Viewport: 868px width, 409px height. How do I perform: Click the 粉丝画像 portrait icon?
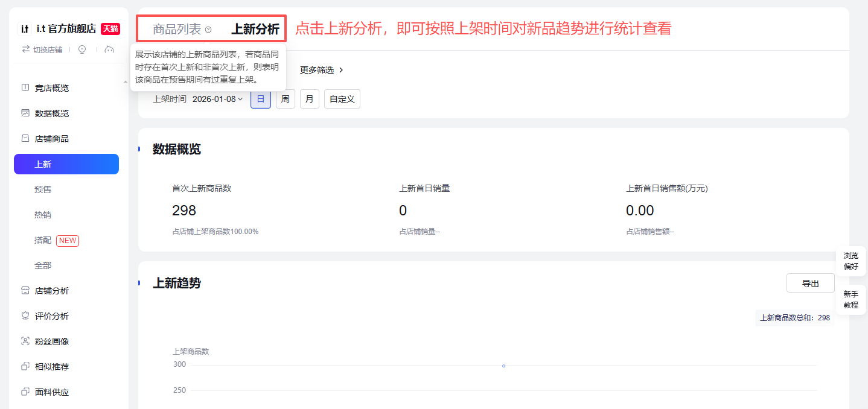coord(25,341)
